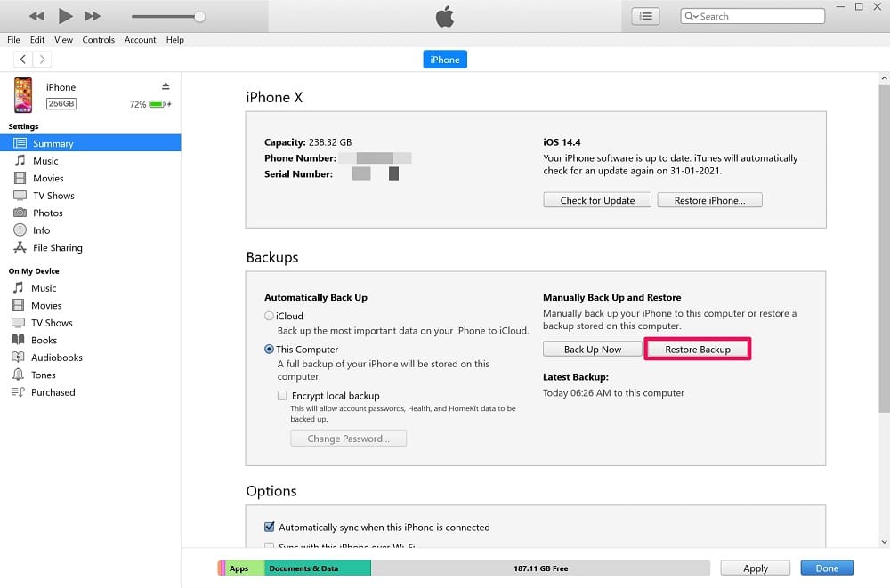Viewport: 890px width, 588px height.
Task: Click the scrollbar up arrow
Action: (884, 77)
